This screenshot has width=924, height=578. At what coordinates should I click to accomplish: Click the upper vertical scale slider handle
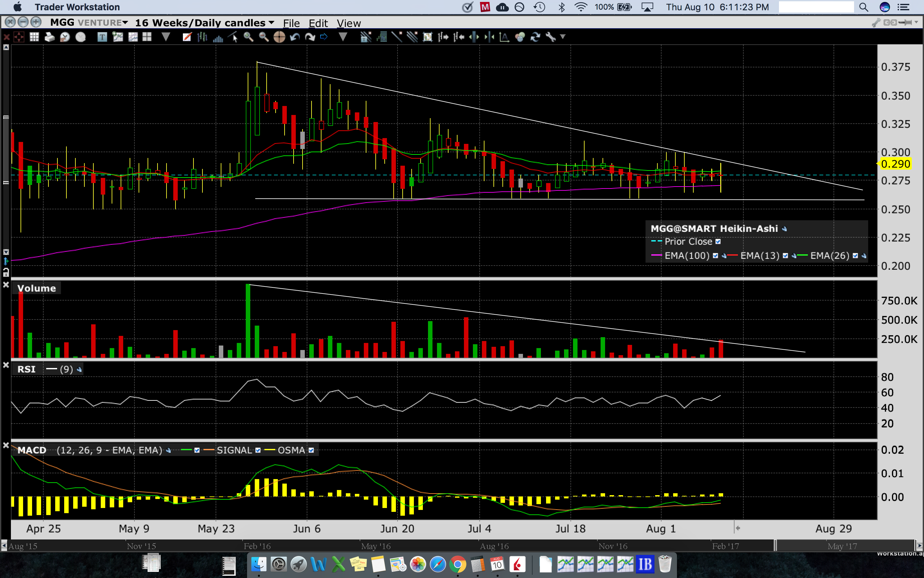tap(6, 117)
